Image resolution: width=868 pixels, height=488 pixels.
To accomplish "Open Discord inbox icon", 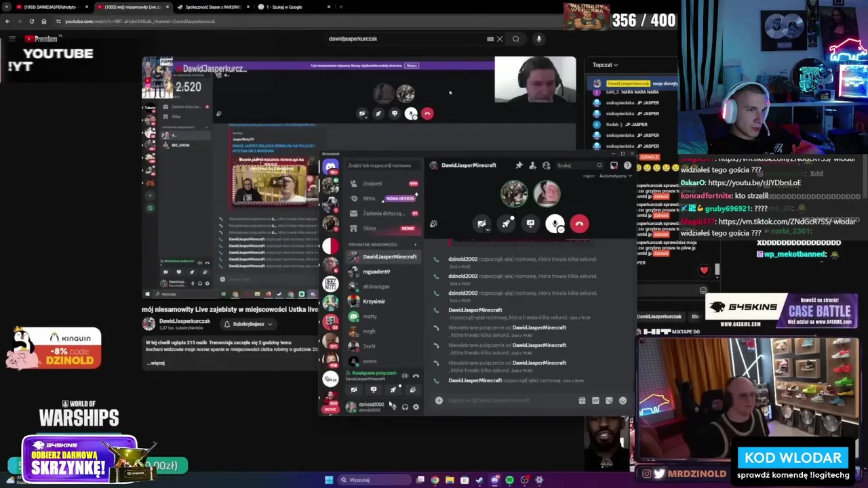I will click(x=614, y=165).
